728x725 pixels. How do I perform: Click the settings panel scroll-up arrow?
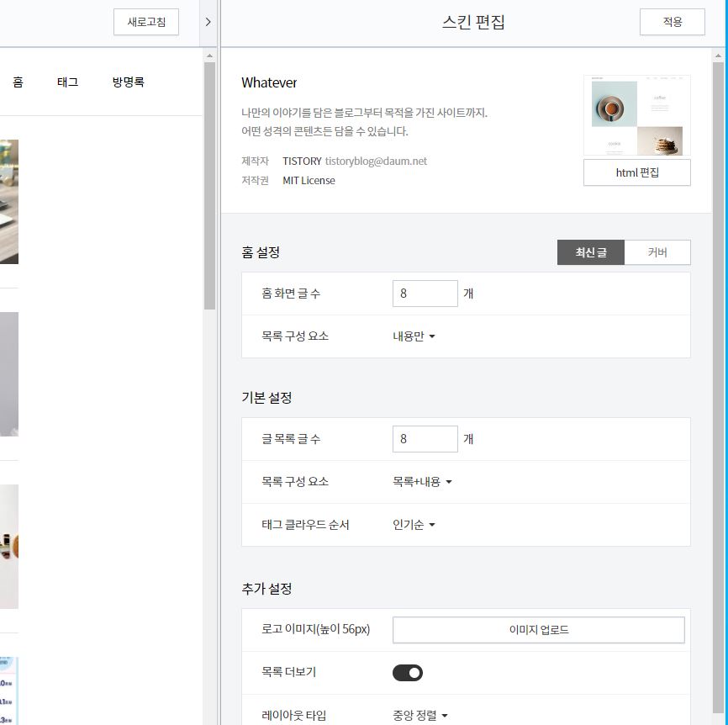tap(718, 56)
